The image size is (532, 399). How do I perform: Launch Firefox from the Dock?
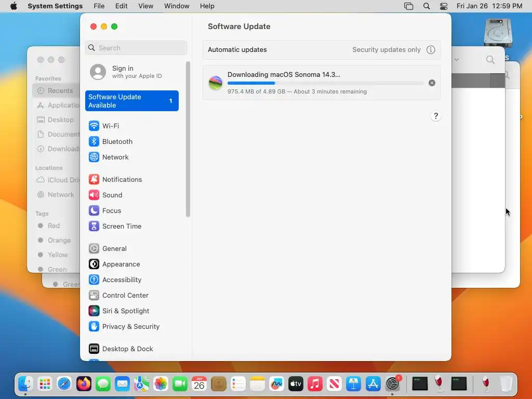point(84,384)
